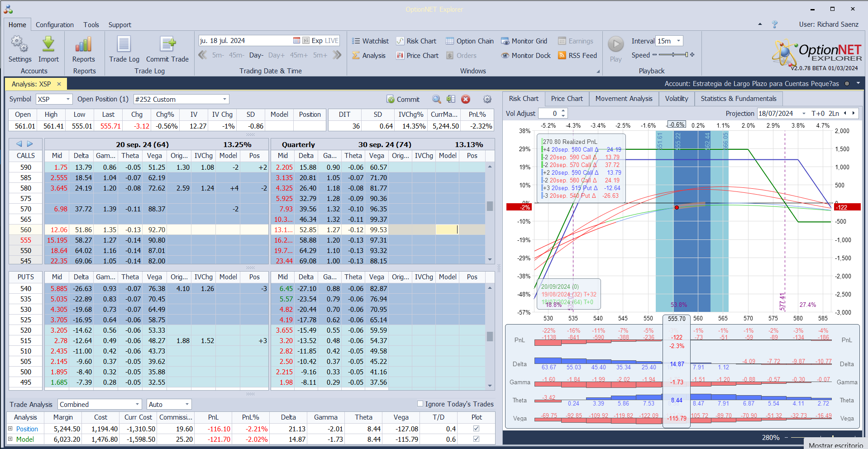Open the Trade Analysis Combined dropdown
The height and width of the screenshot is (449, 868).
(x=137, y=404)
